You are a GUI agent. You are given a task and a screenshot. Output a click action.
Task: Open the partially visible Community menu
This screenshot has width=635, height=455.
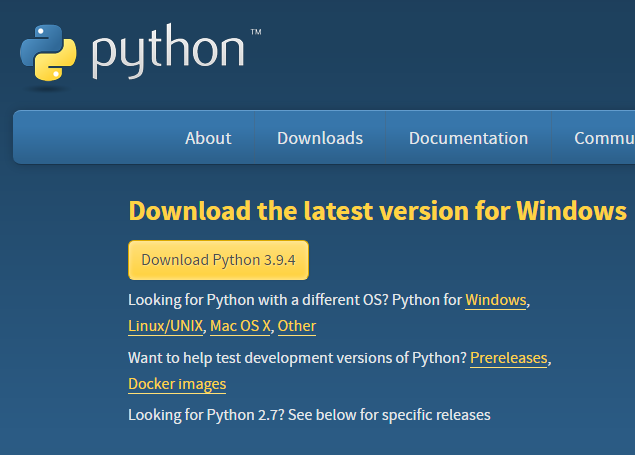(x=604, y=138)
